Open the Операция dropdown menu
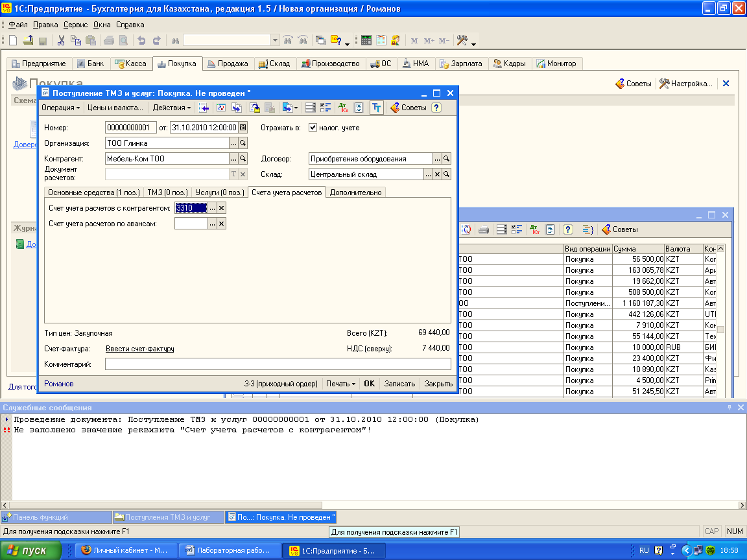The height and width of the screenshot is (560, 747). tap(60, 108)
